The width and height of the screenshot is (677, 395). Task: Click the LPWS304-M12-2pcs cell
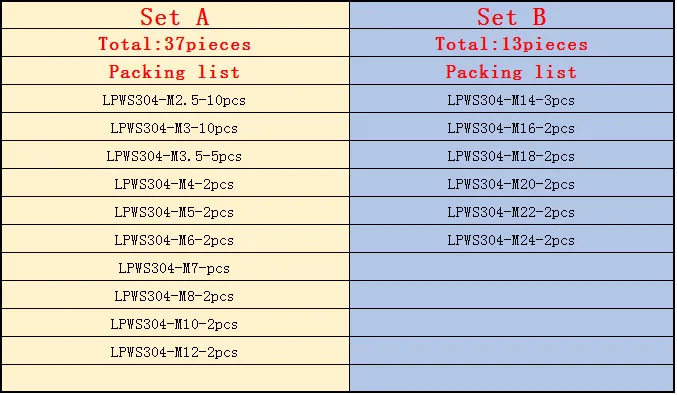point(175,351)
